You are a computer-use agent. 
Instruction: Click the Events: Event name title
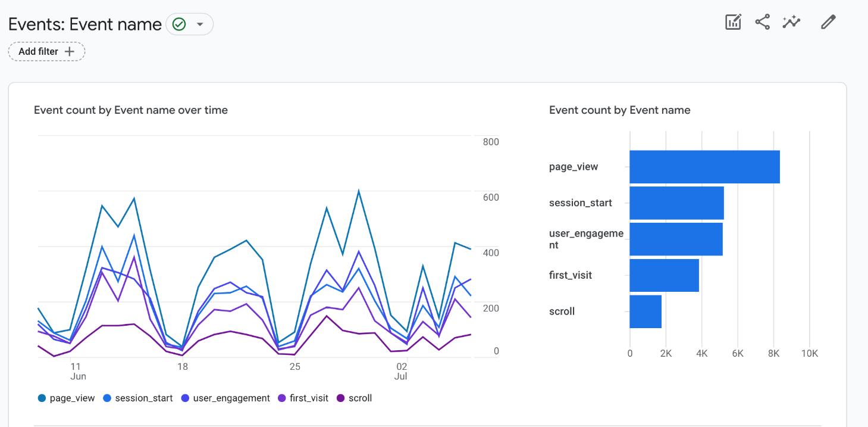(85, 24)
